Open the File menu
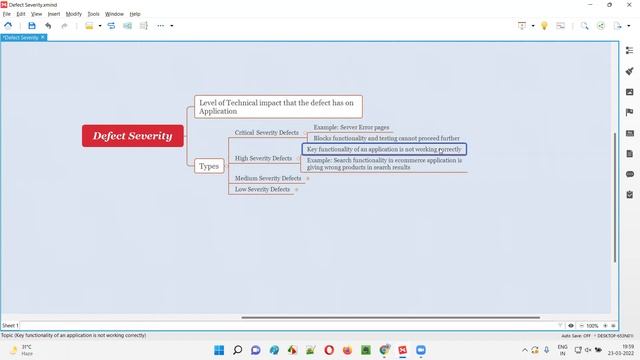 click(x=7, y=14)
